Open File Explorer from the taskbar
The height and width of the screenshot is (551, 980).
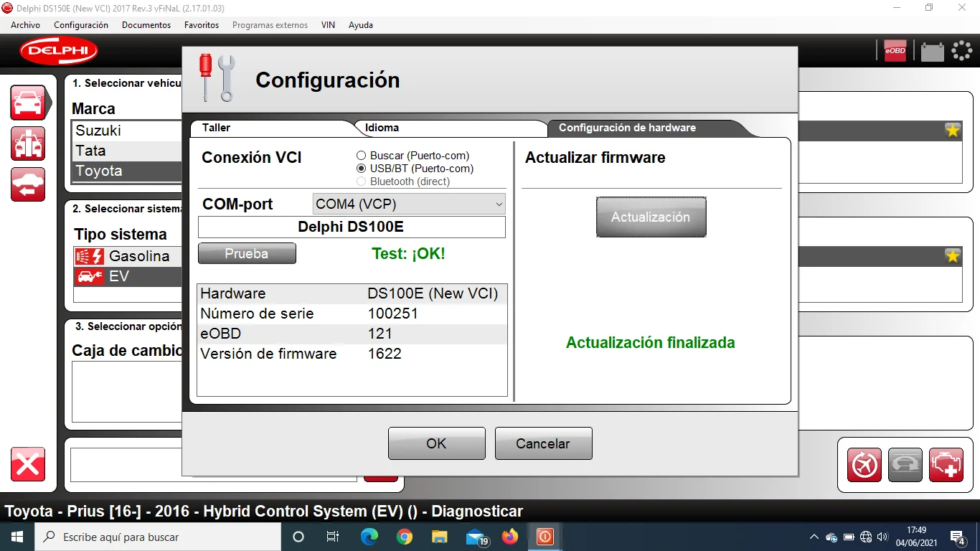click(440, 537)
